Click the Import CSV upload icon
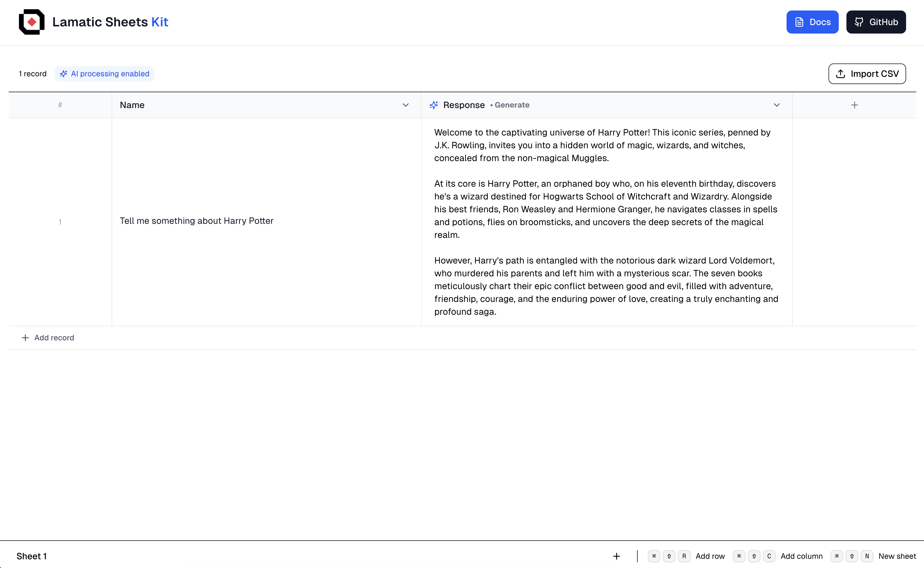 (841, 74)
